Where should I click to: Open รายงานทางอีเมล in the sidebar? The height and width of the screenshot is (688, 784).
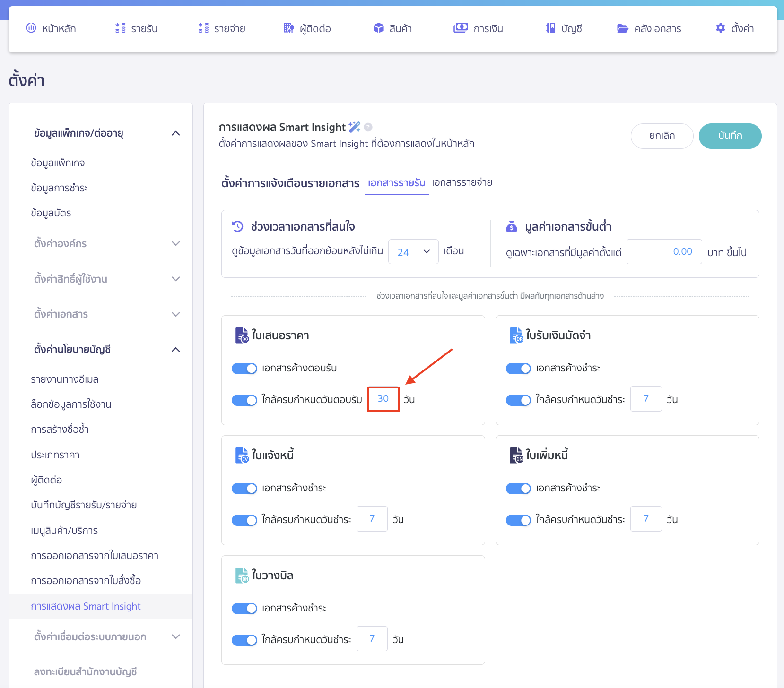65,379
